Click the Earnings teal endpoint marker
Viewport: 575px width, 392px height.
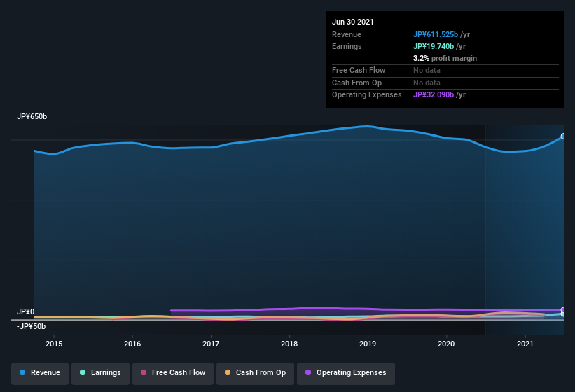coord(563,314)
